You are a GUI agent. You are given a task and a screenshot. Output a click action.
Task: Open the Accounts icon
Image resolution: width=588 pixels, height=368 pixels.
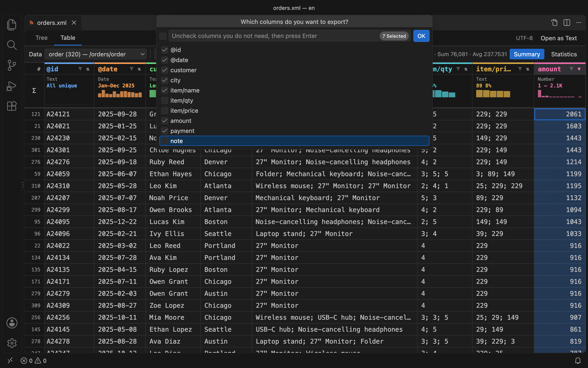[x=12, y=323]
